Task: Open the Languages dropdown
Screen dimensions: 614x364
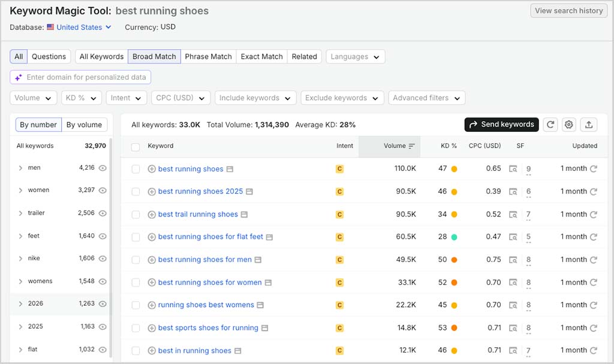Action: click(355, 57)
